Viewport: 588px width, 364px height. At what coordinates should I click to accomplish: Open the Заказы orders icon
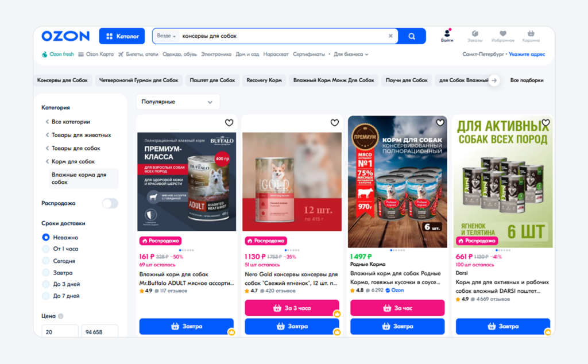(475, 36)
